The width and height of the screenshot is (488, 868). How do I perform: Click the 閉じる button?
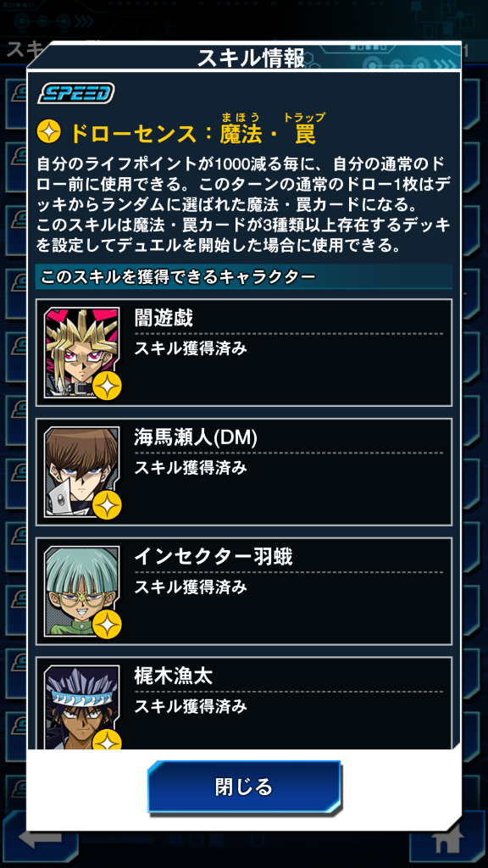pyautogui.click(x=244, y=787)
